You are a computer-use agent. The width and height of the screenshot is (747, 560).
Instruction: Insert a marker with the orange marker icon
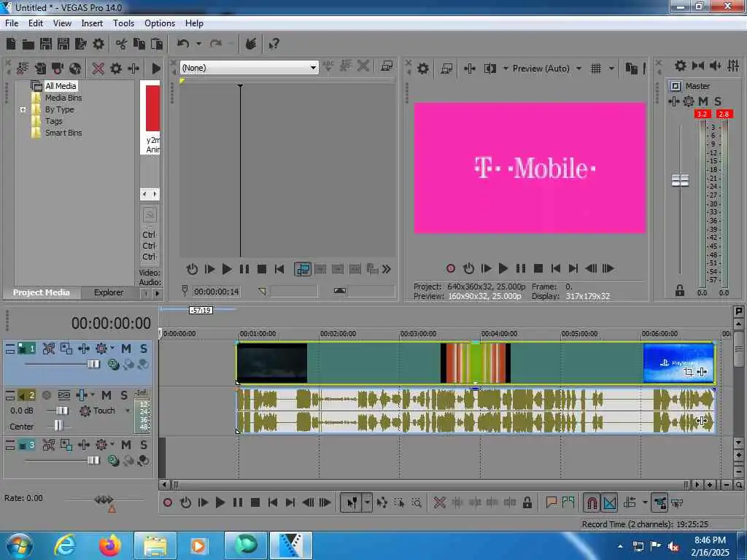pos(551,502)
